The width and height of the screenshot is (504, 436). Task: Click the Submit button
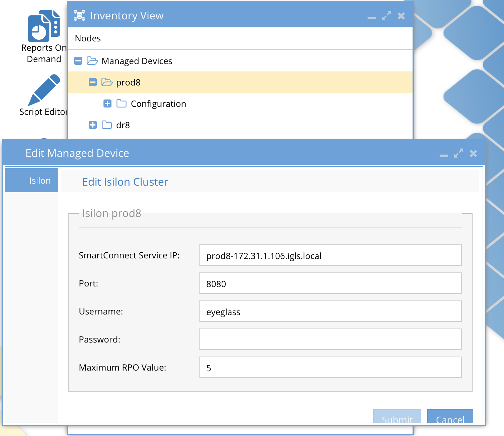point(397,416)
